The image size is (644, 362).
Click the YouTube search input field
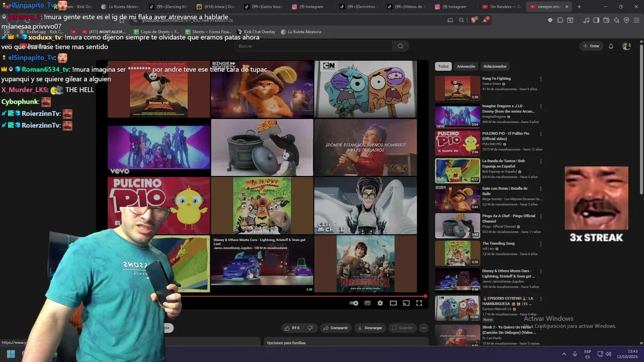[x=313, y=46]
